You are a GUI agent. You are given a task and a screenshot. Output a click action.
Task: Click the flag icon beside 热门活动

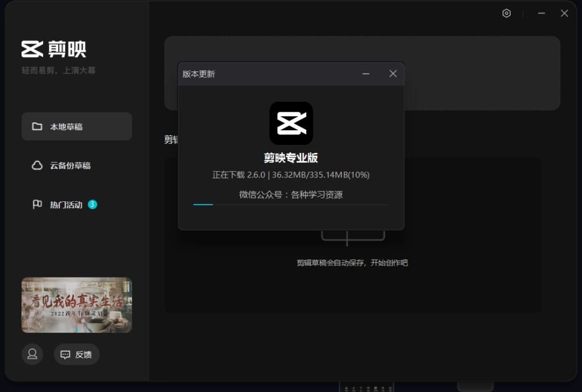pyautogui.click(x=37, y=204)
